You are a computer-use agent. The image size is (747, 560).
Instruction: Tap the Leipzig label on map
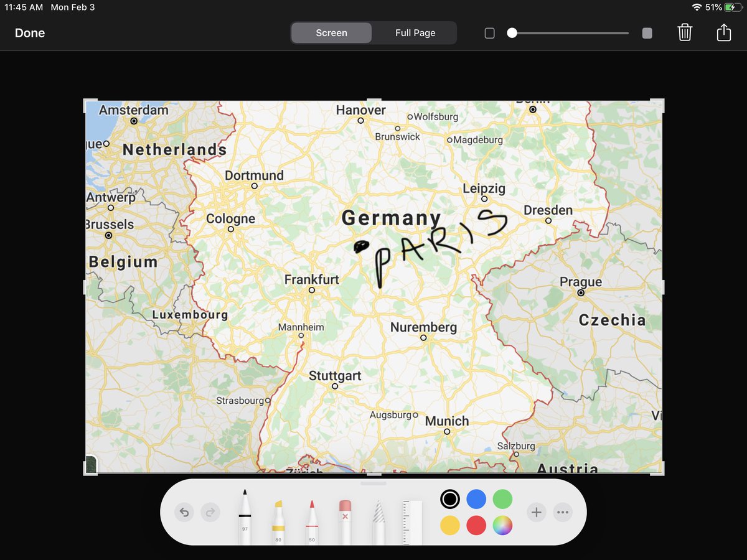484,189
